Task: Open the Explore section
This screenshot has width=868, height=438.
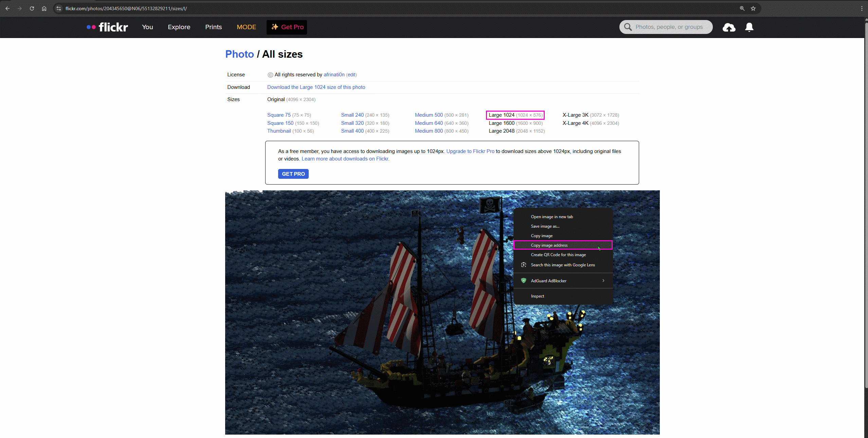Action: [179, 27]
